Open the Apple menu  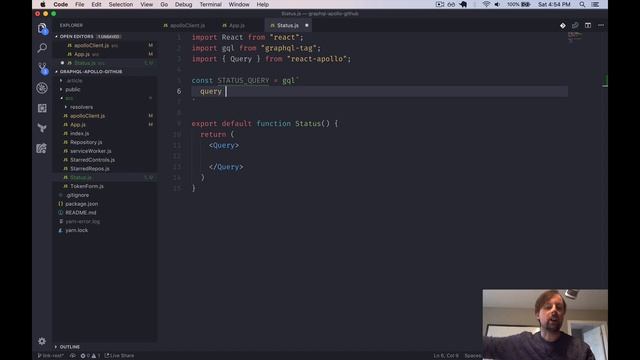43,4
